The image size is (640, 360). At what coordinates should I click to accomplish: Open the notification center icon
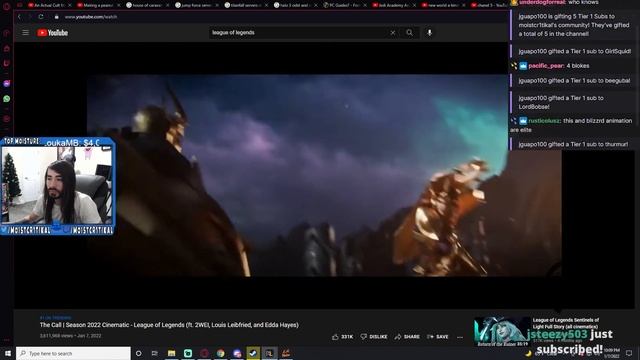[629, 353]
